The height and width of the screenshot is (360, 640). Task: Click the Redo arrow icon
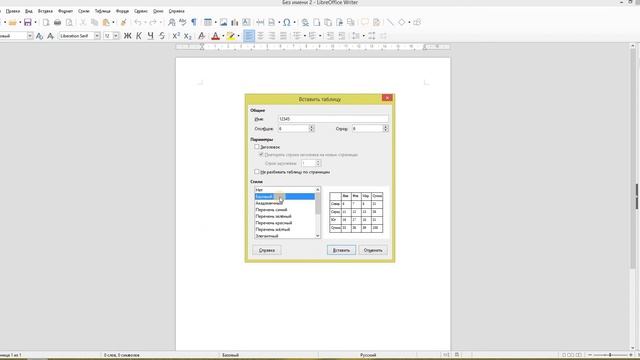[x=153, y=22]
